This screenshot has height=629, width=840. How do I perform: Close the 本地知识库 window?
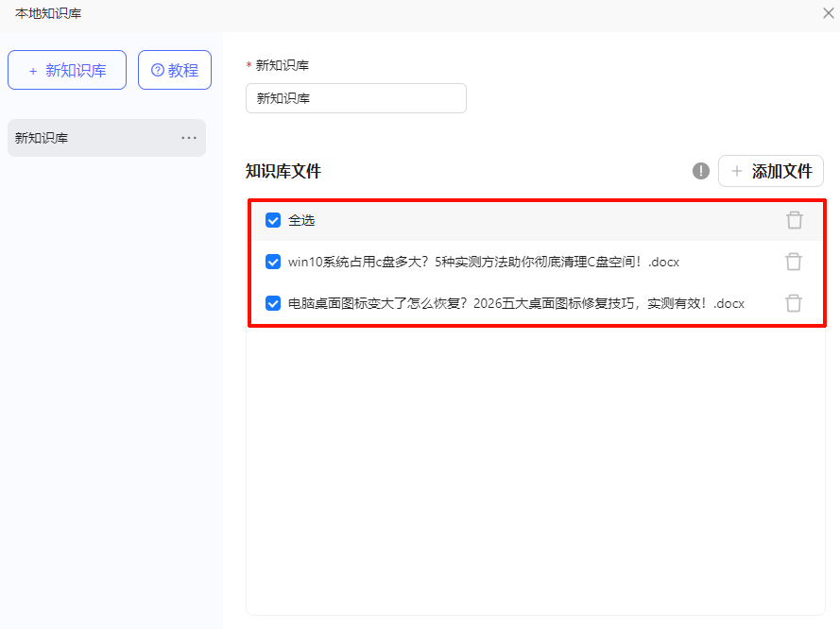(x=828, y=13)
